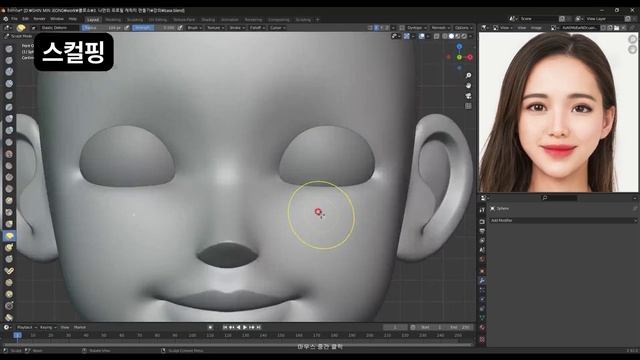Click the properties search field
The image size is (640, 360).
[559, 198]
